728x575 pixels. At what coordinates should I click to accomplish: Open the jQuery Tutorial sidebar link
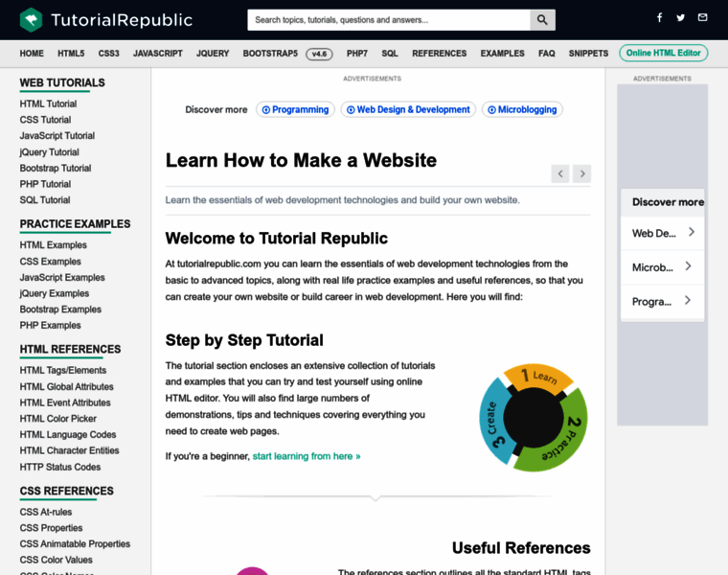(x=50, y=152)
